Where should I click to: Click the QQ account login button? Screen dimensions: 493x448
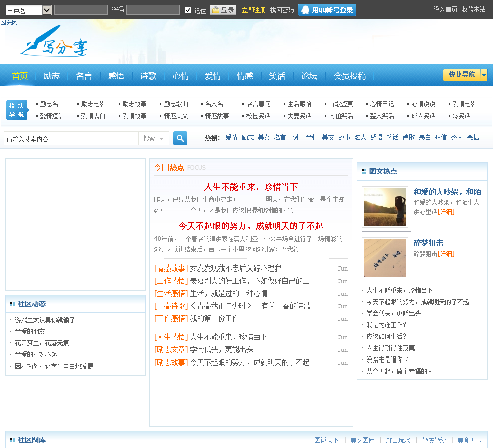pyautogui.click(x=327, y=10)
